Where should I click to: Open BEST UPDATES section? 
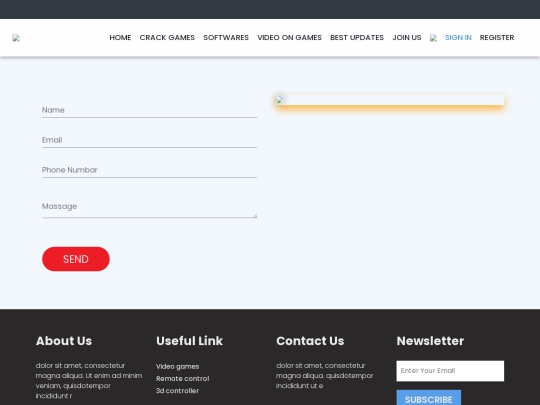(357, 38)
